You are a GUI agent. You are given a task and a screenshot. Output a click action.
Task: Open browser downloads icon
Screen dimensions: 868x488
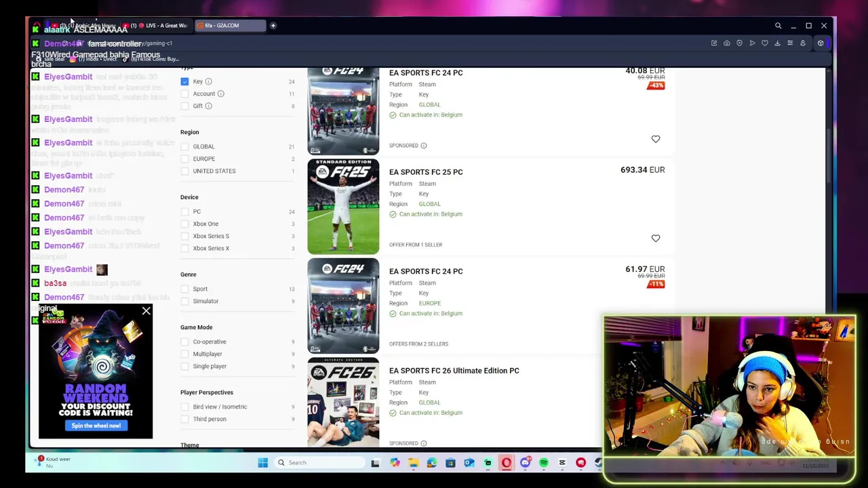coord(777,43)
